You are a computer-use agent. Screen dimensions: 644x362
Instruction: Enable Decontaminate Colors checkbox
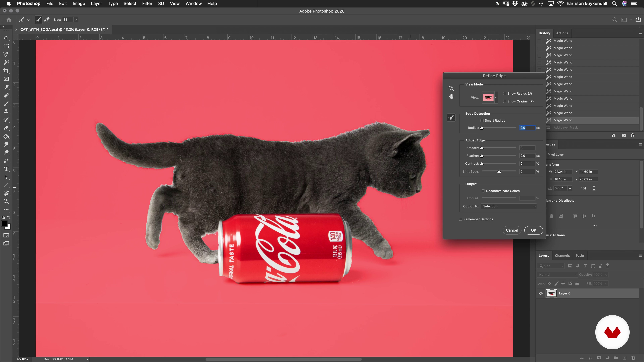[483, 191]
